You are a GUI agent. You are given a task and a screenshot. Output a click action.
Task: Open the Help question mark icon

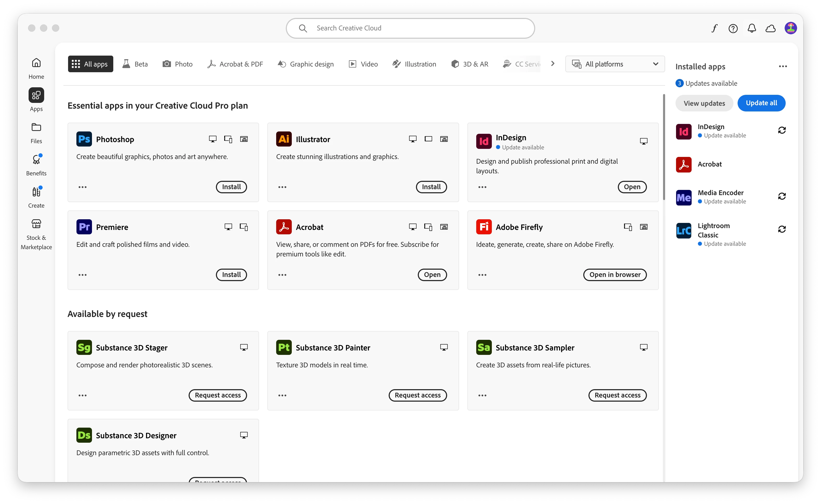point(733,28)
